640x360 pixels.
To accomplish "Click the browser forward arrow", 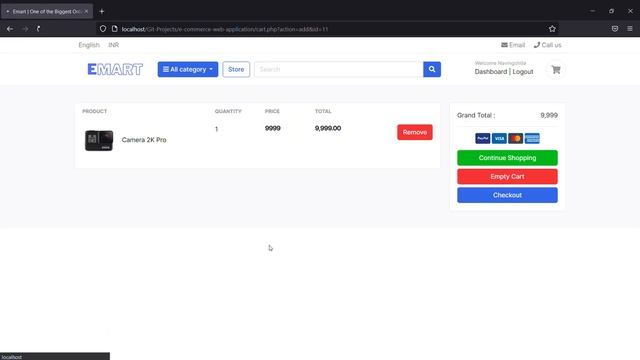I will 25,29.
